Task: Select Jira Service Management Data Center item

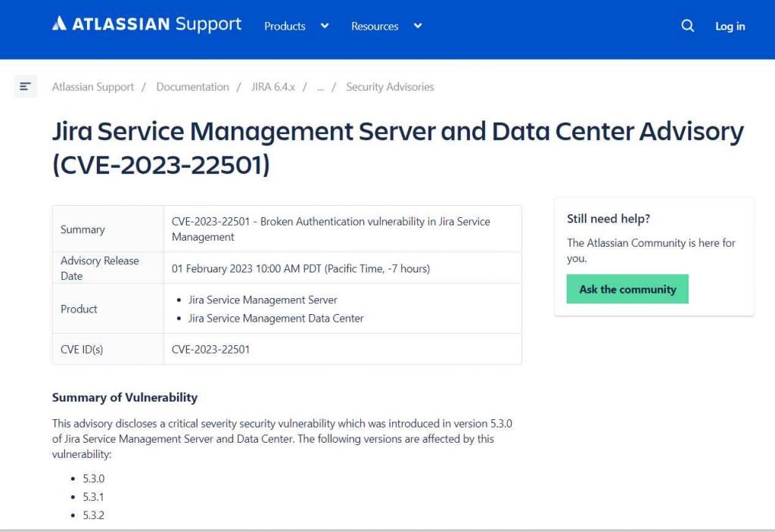Action: [275, 319]
